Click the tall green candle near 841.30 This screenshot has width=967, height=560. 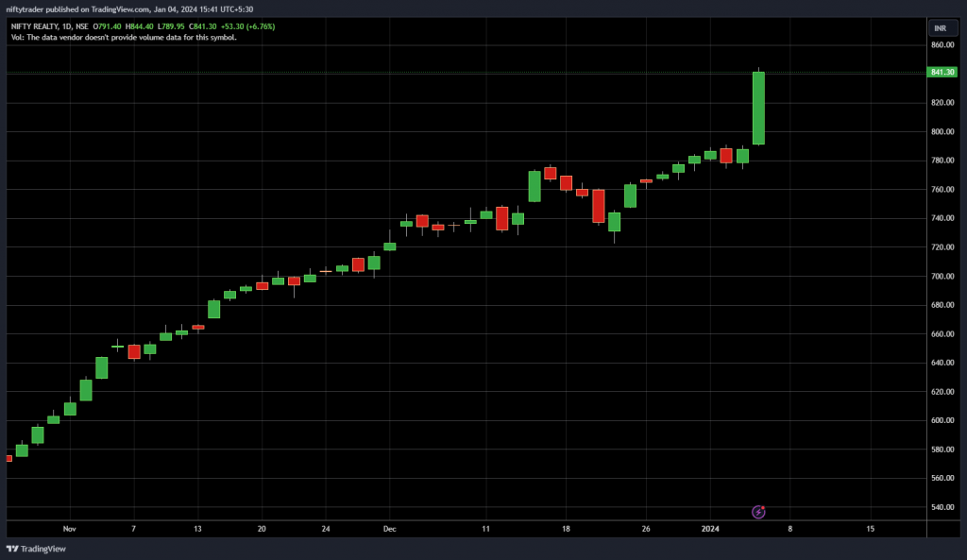(758, 108)
